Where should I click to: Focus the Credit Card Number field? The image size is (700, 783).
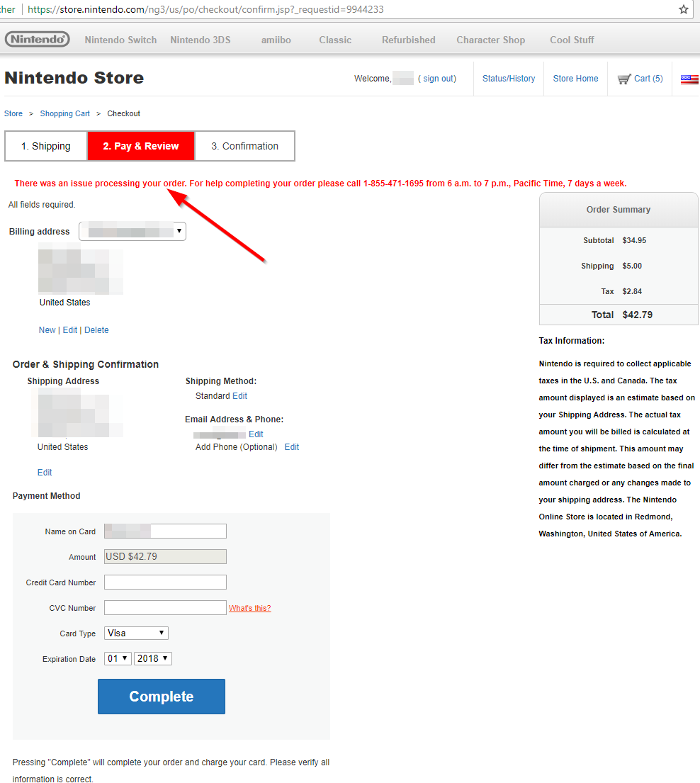pyautogui.click(x=165, y=582)
